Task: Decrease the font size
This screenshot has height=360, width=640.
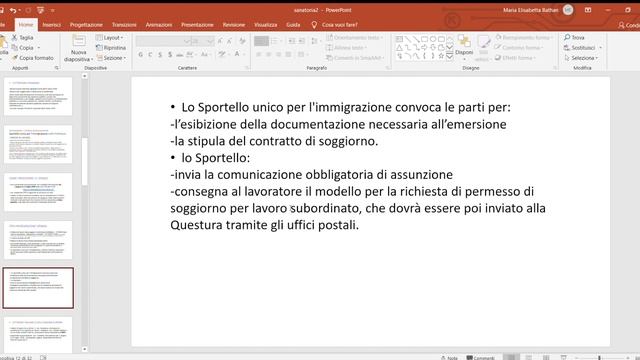Action: 230,41
